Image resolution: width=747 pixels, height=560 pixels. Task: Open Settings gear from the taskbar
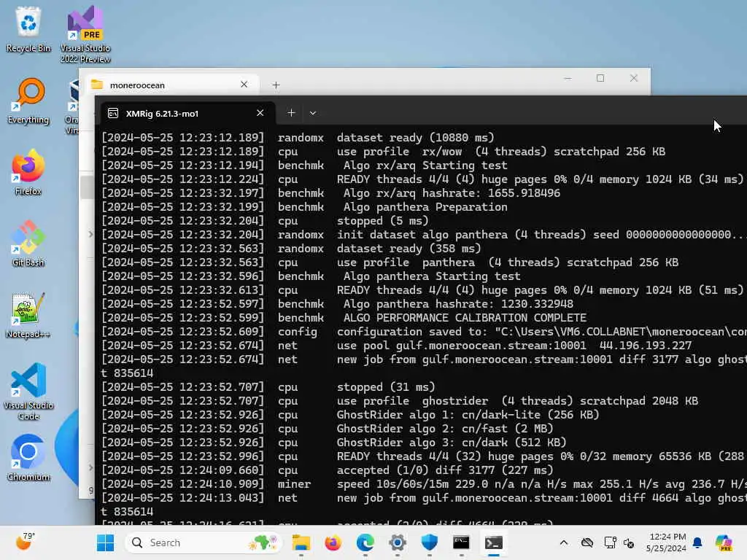[398, 542]
